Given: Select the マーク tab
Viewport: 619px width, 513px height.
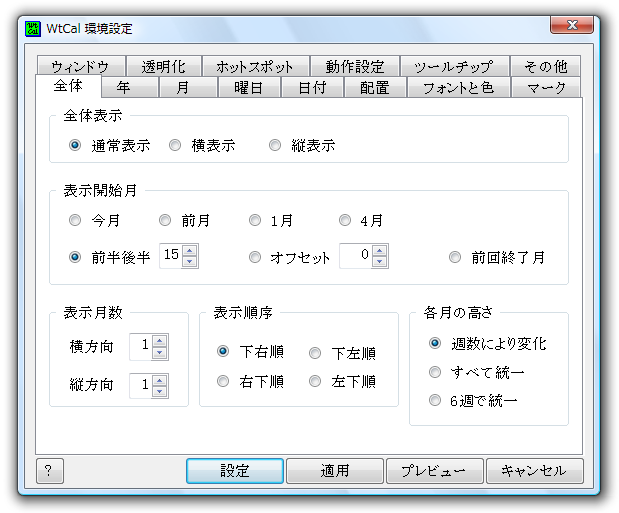Looking at the screenshot, I should point(546,87).
